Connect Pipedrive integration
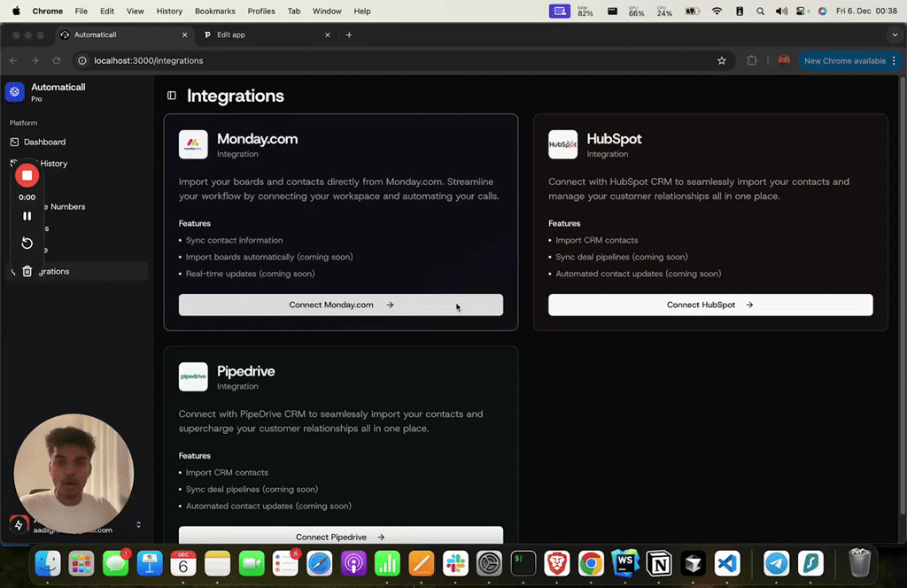Screen dimensions: 907x588 point(341,536)
